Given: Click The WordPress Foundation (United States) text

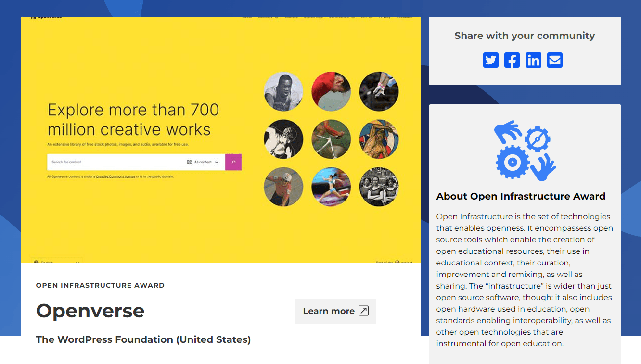Looking at the screenshot, I should click(143, 339).
